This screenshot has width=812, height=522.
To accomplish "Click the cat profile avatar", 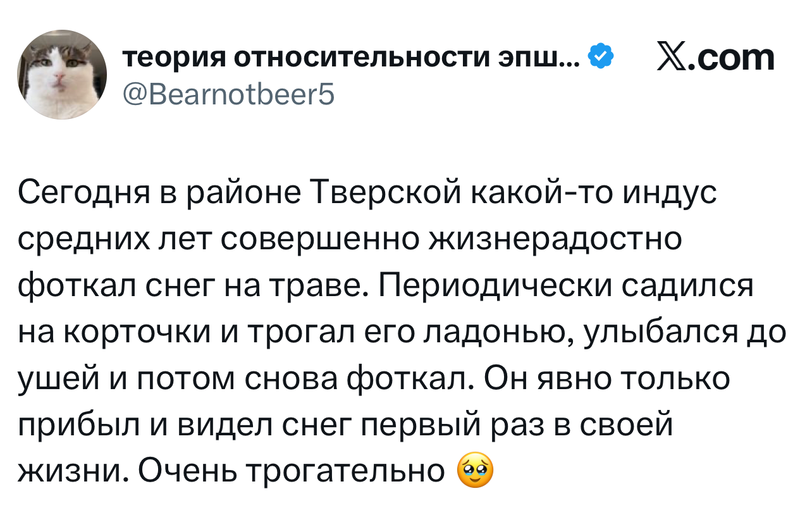I will point(62,75).
